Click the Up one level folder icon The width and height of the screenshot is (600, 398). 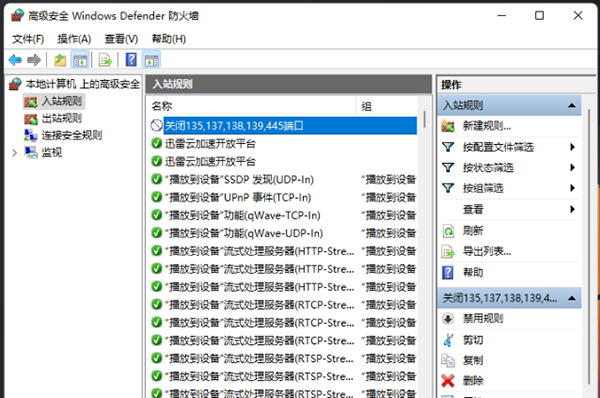coord(60,60)
